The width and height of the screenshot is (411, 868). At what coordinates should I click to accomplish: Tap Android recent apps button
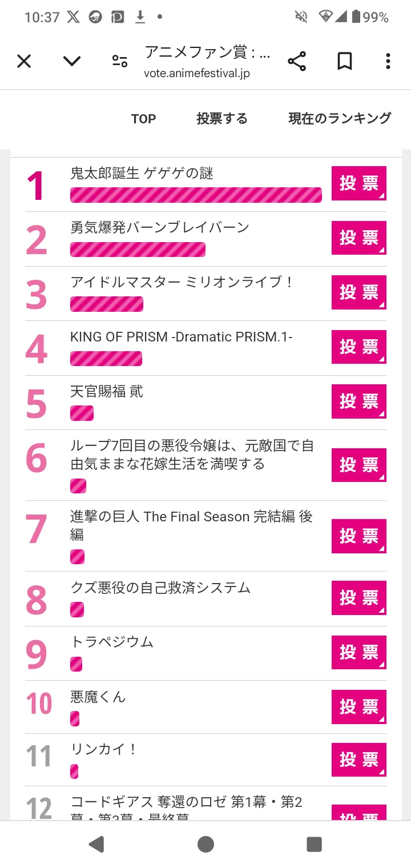click(314, 844)
